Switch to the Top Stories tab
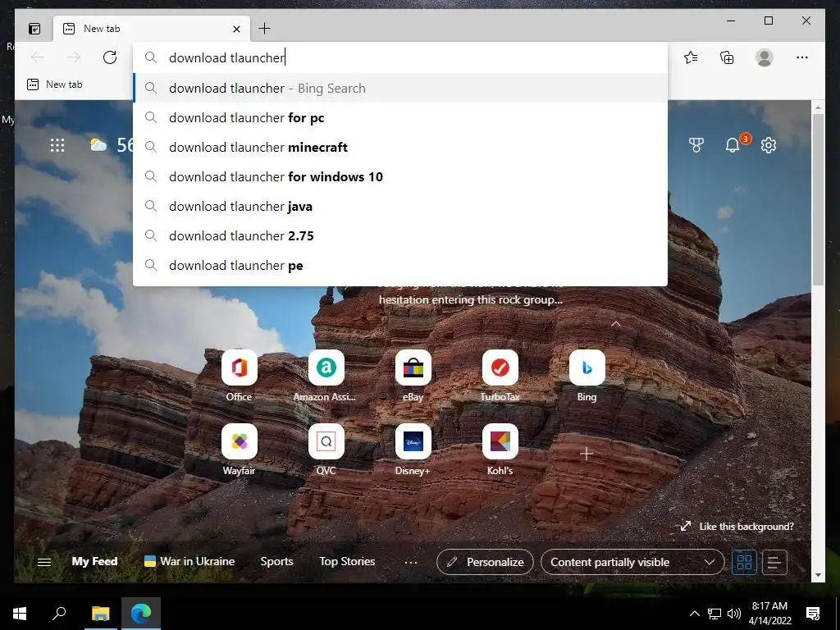Viewport: 840px width, 630px height. (347, 561)
